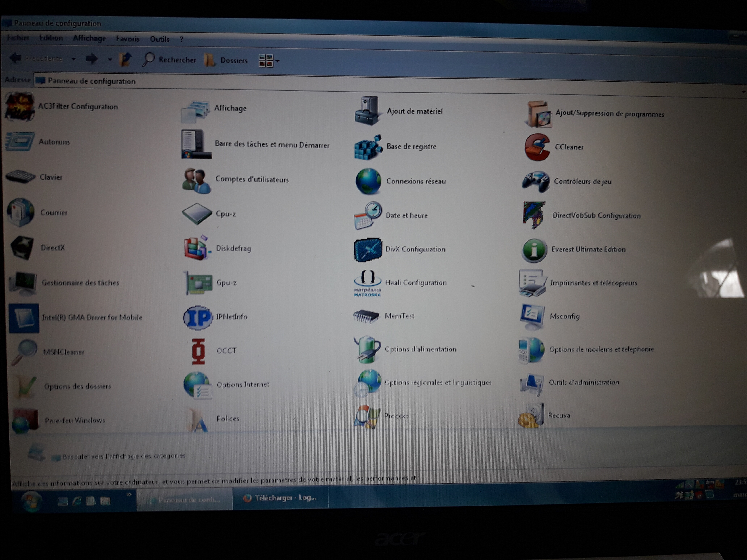The width and height of the screenshot is (747, 560).
Task: Open the Autoruns icon
Action: tap(20, 141)
